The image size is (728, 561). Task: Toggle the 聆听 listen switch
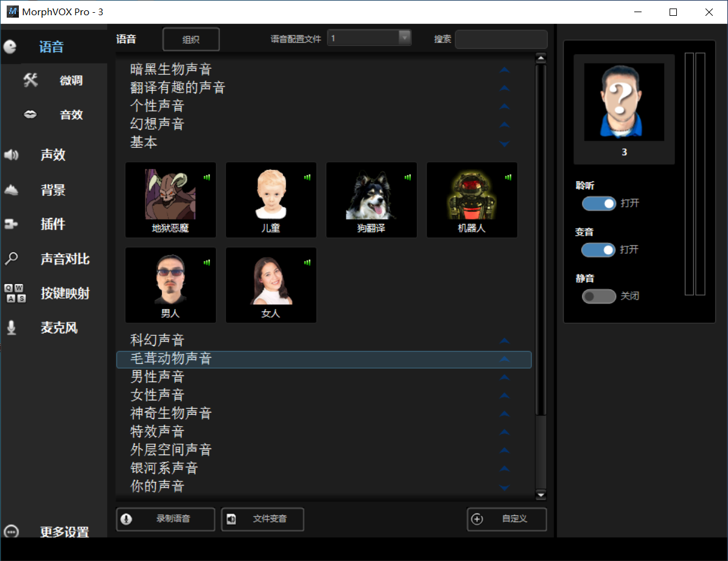[x=599, y=203]
